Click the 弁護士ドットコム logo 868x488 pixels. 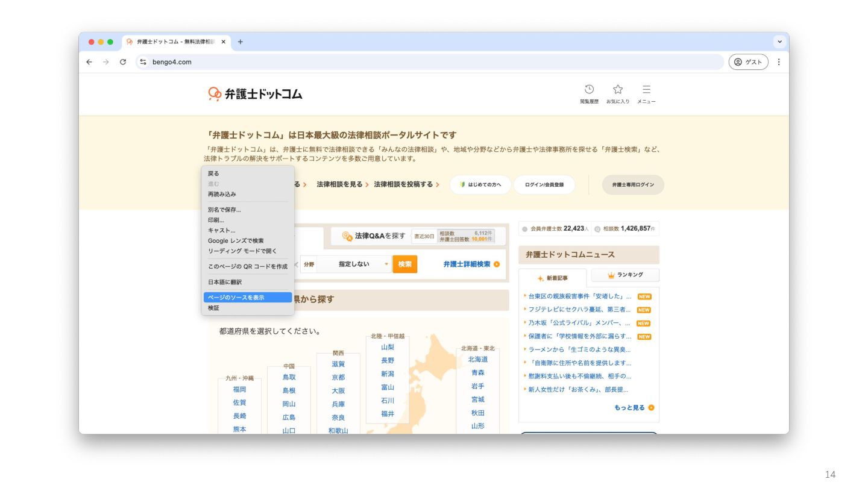(x=255, y=94)
